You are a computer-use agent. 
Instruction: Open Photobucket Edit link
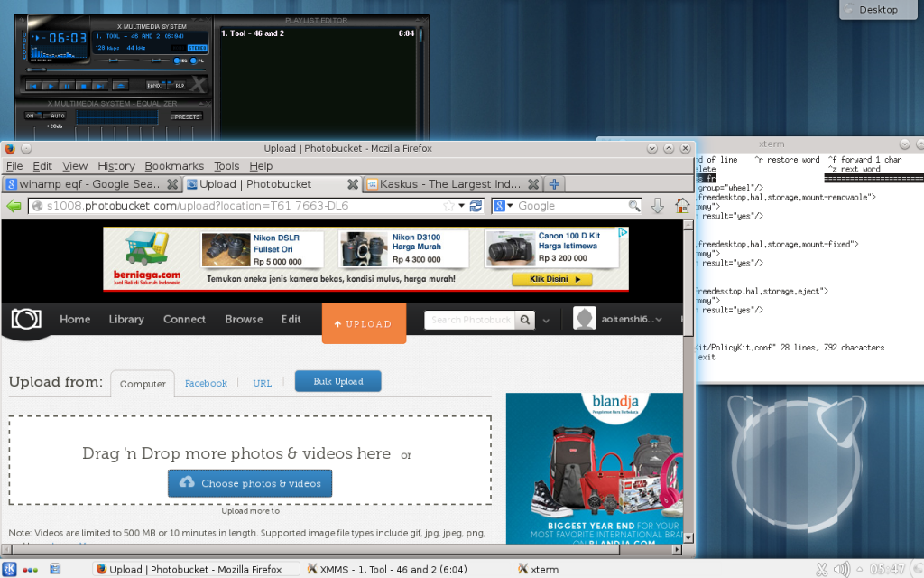[x=291, y=319]
